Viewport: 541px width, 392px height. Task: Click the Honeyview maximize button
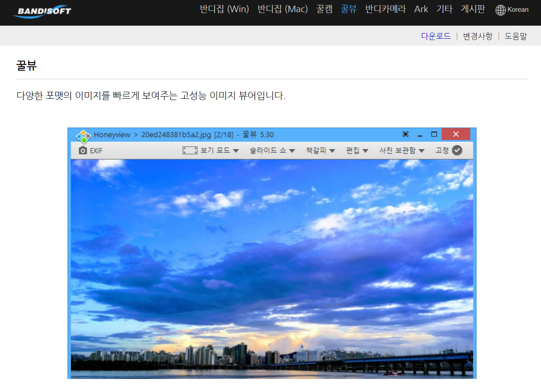tap(434, 134)
